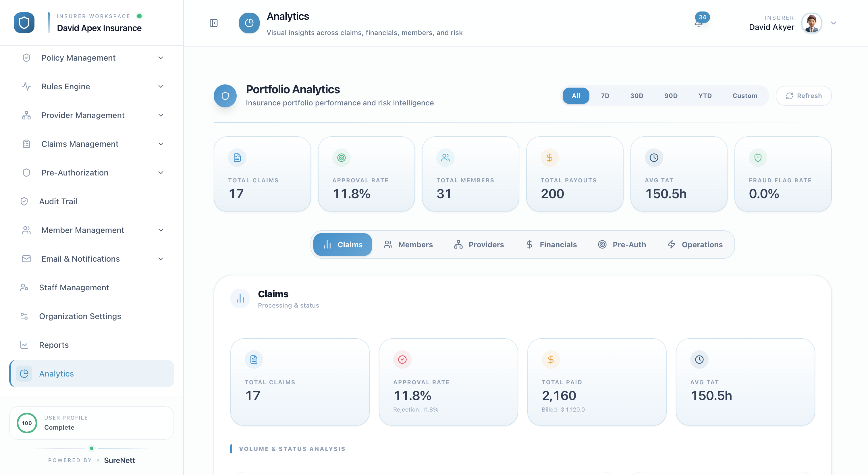Screen dimensions: 868x475
Task: Select the YTD time range
Action: click(x=705, y=96)
